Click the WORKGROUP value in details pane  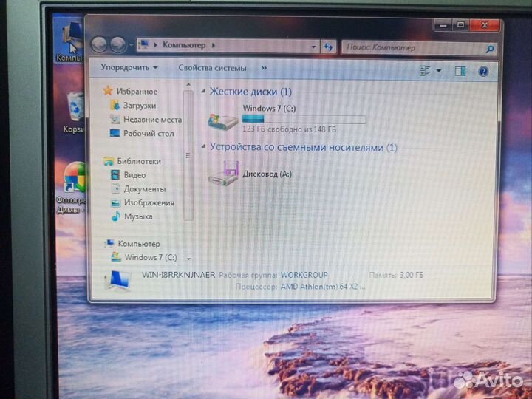(304, 274)
